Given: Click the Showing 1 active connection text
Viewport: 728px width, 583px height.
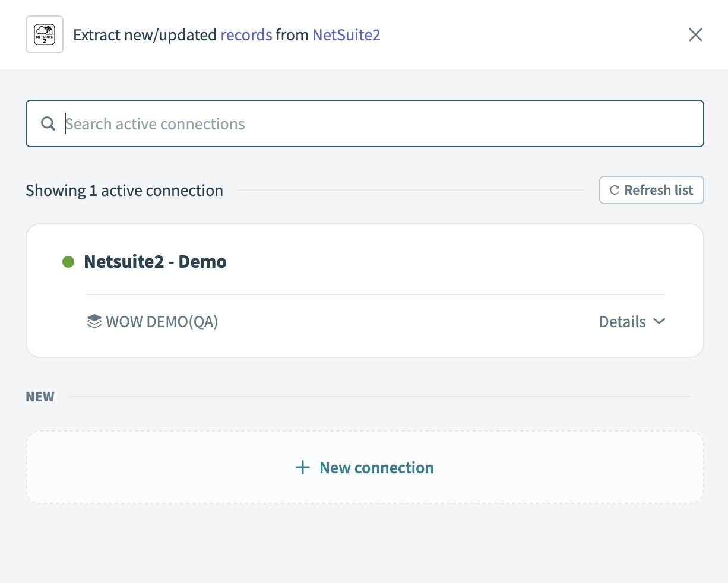Looking at the screenshot, I should pyautogui.click(x=124, y=190).
